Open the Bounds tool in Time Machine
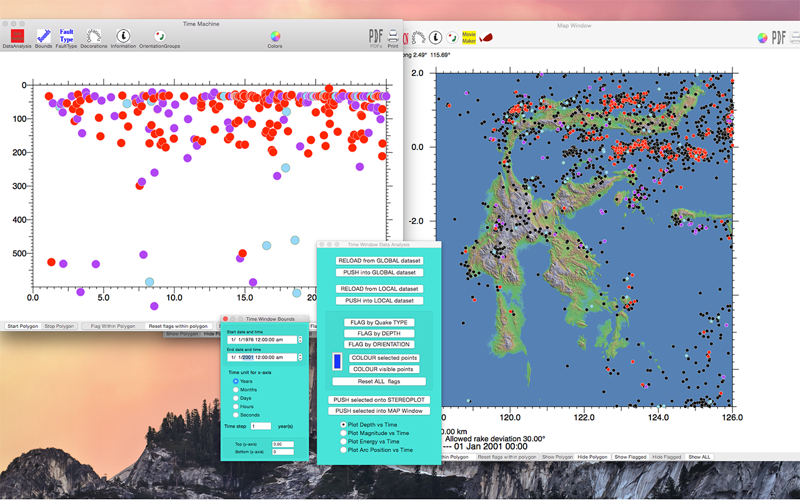 [x=43, y=36]
